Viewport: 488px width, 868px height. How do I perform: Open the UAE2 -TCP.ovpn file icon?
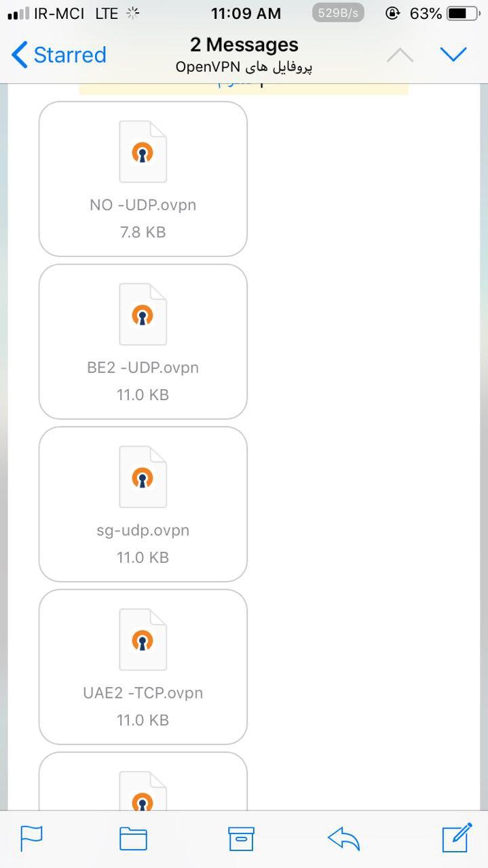(143, 640)
